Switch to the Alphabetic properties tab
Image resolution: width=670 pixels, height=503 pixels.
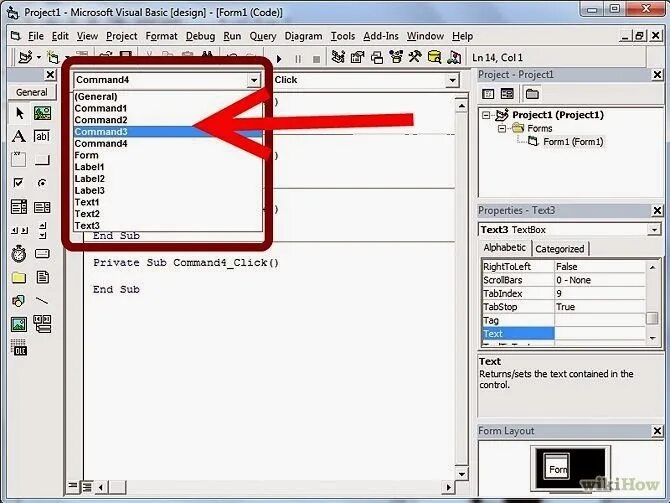(505, 247)
